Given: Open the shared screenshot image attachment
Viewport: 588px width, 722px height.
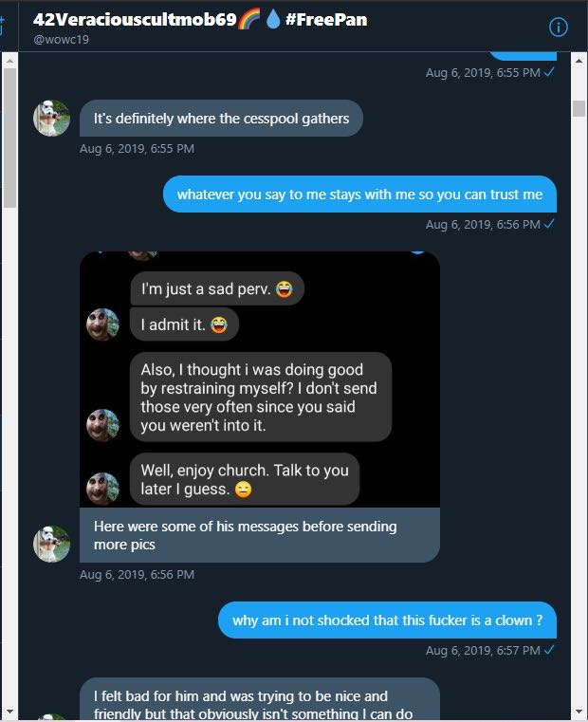Looking at the screenshot, I should [260, 380].
